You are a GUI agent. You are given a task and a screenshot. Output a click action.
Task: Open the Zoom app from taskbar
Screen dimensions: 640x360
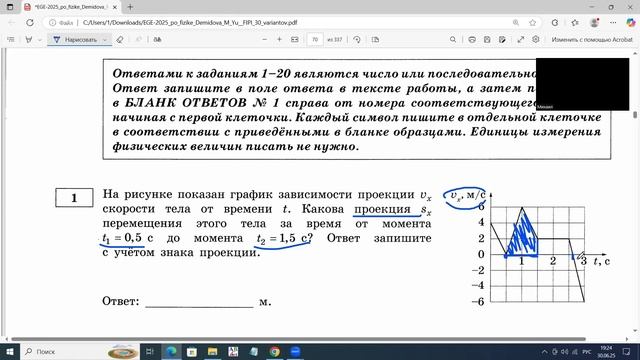[x=295, y=351]
